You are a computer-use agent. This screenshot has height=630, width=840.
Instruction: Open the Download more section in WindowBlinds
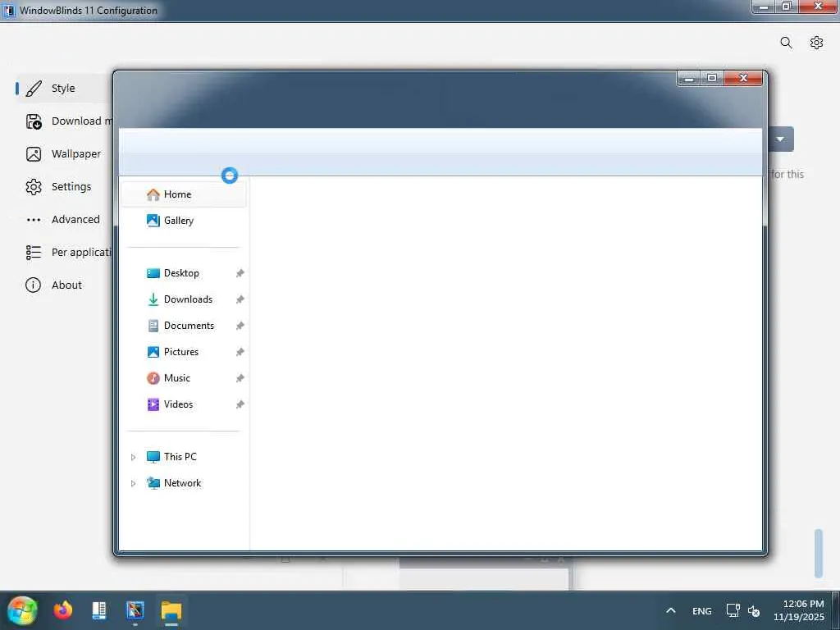(70, 121)
